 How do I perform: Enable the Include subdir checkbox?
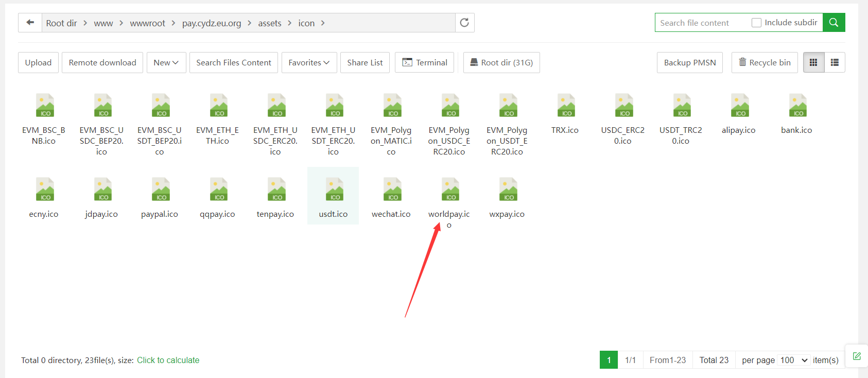point(756,23)
